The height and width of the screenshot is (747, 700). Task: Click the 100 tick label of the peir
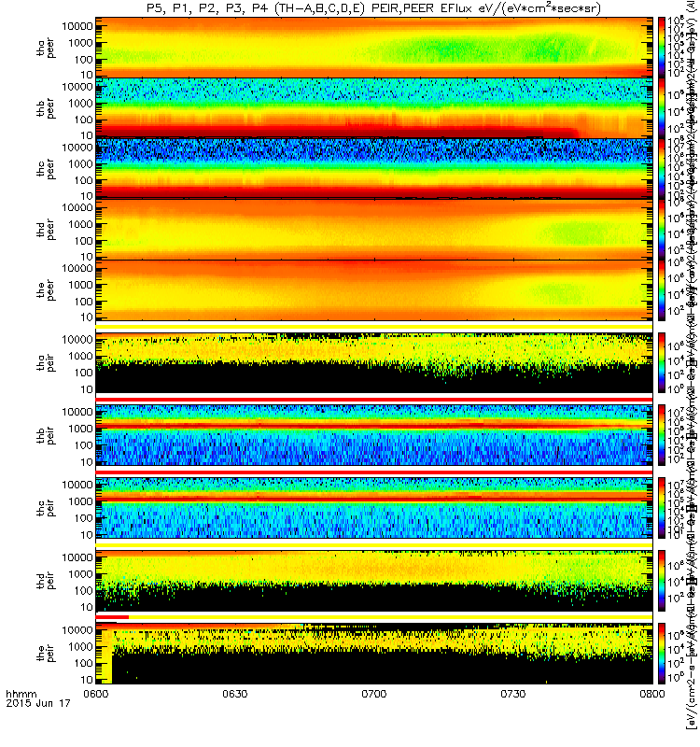pyautogui.click(x=83, y=663)
